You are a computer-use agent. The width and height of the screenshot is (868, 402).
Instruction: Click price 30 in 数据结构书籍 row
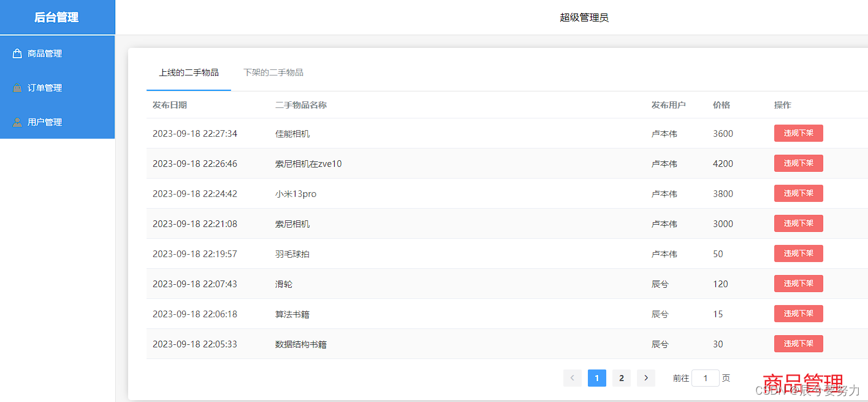718,344
